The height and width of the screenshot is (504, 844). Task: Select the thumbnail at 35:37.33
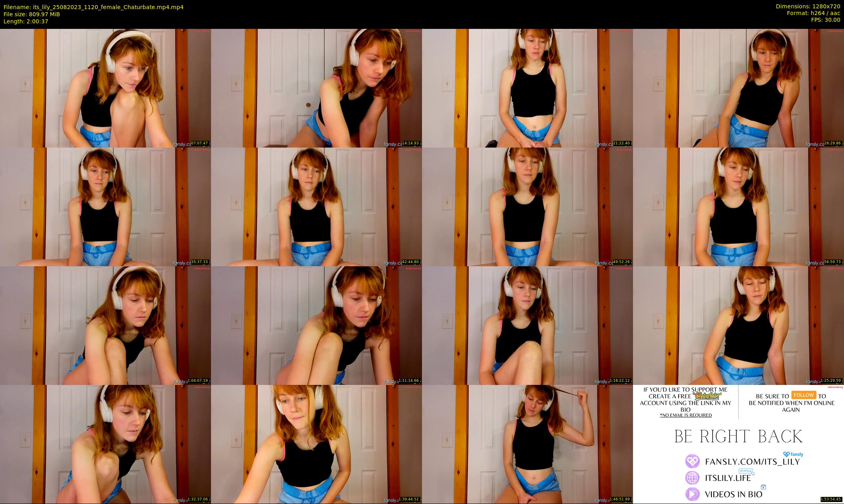coord(105,207)
